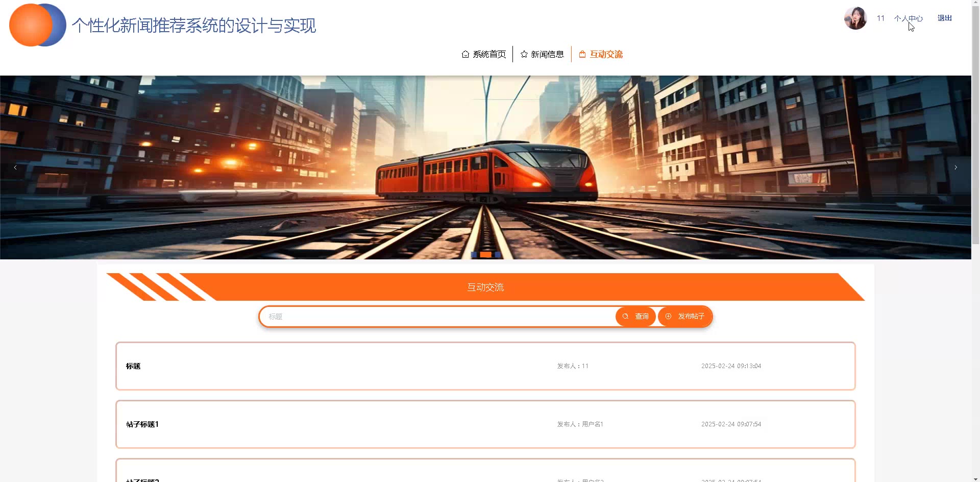Click the plus icon in 发布帖子 button
The image size is (980, 482).
coord(668,317)
